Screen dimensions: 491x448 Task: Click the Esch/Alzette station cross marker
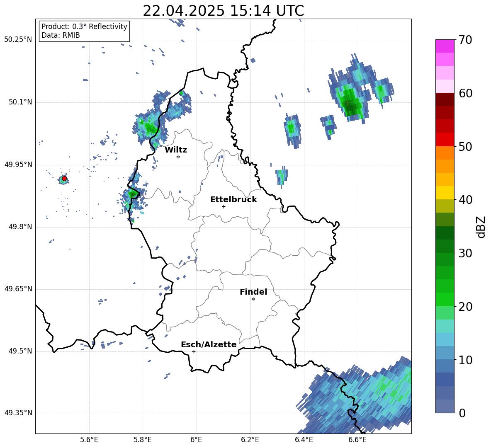pos(194,351)
